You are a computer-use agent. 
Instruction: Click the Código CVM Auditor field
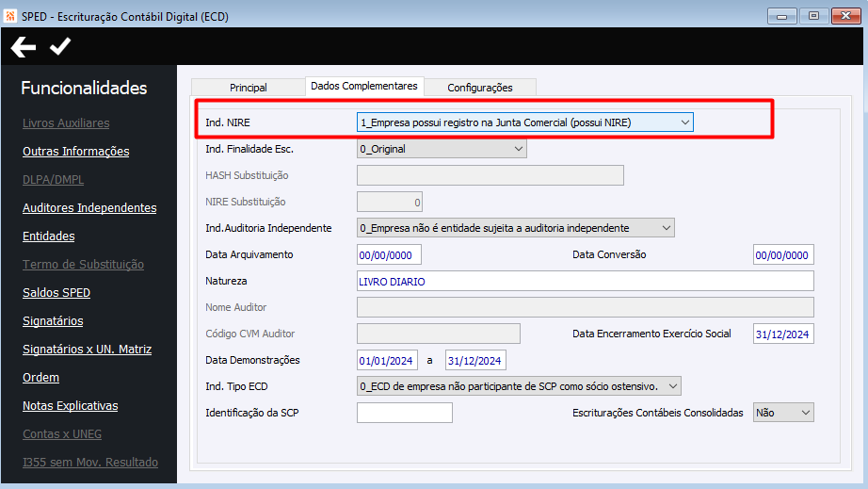439,334
